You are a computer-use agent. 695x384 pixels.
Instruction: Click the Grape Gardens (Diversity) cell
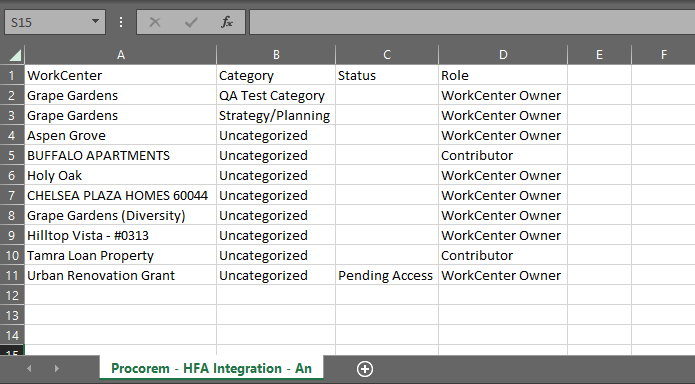pos(121,216)
